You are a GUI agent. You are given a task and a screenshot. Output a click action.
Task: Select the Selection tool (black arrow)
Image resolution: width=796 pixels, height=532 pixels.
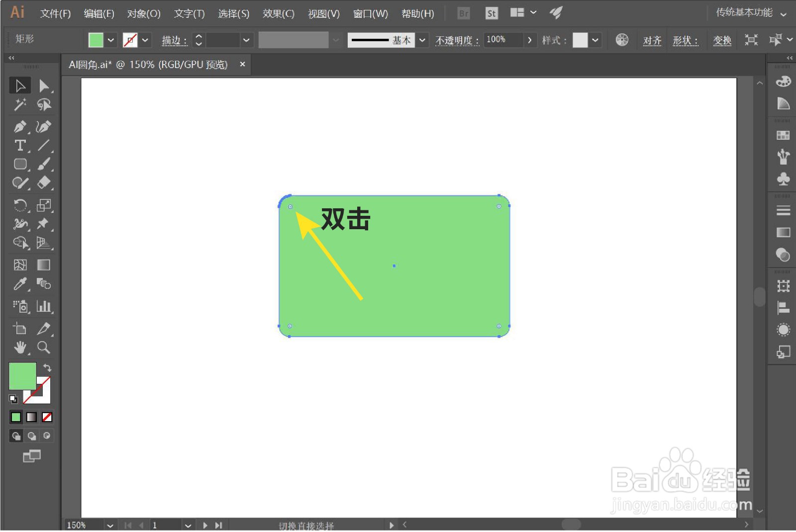coord(20,86)
